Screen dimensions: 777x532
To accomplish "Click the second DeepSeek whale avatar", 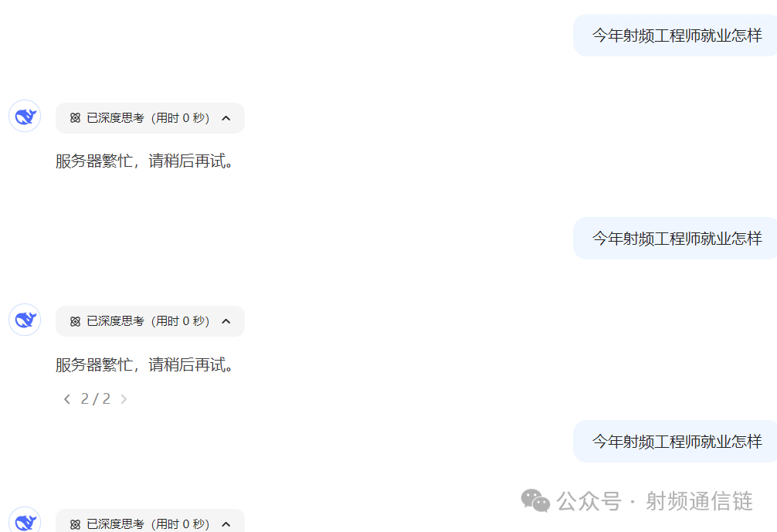I will (25, 320).
